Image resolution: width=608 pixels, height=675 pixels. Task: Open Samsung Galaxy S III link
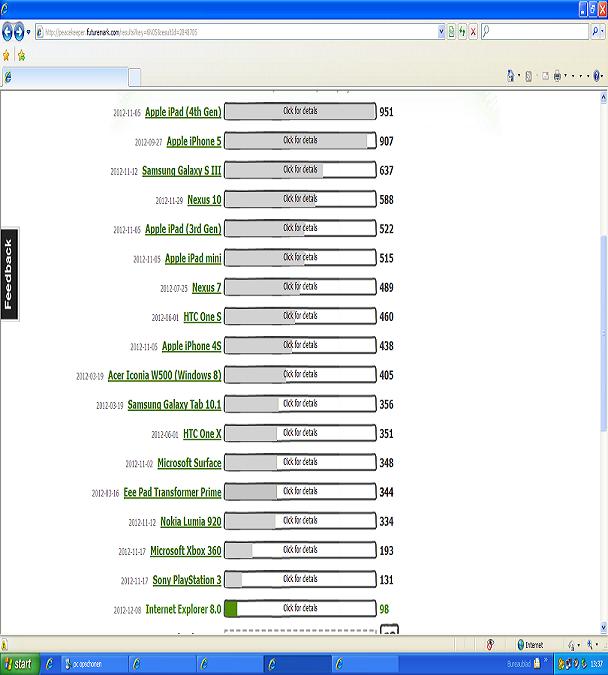[x=181, y=170]
